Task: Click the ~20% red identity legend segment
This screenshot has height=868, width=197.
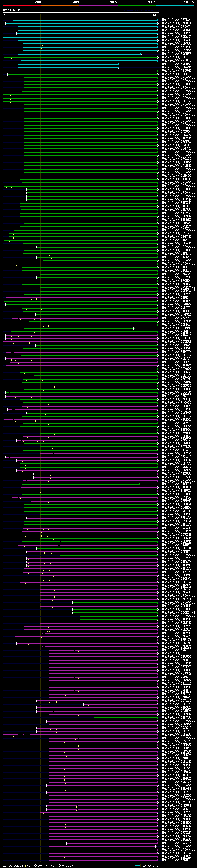Action: 22,6
